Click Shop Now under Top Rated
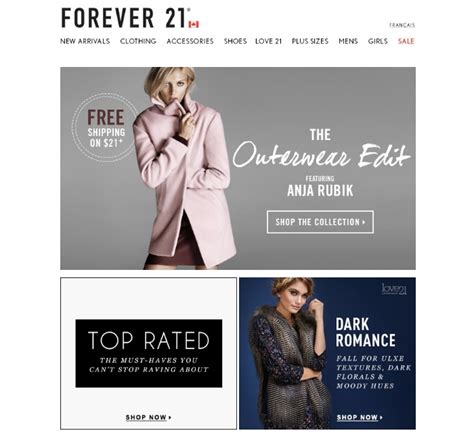Viewport: 474px width, 435px height. coord(148,417)
